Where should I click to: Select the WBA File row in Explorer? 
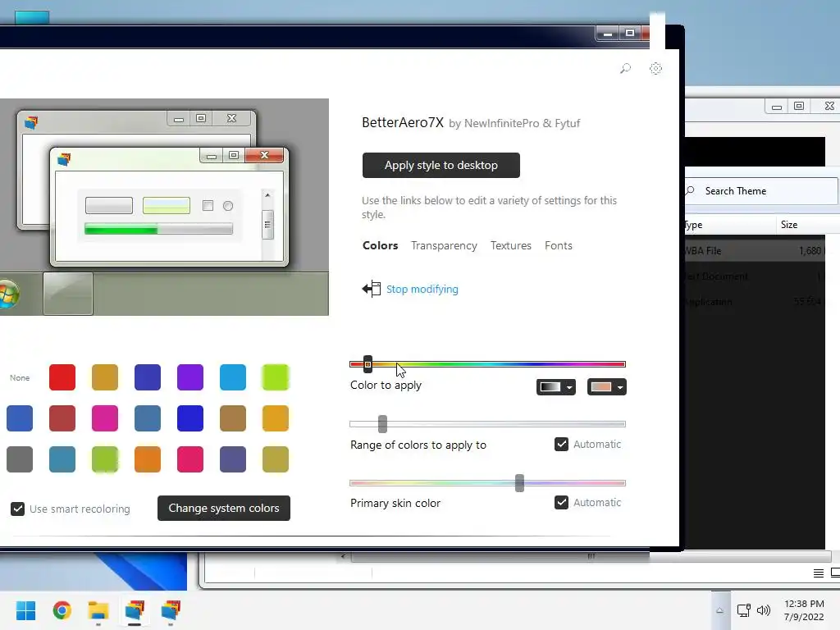coord(756,251)
